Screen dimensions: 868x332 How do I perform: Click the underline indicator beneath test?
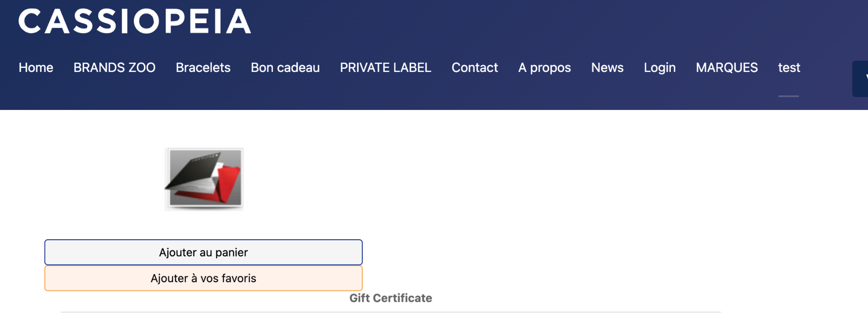click(x=788, y=96)
